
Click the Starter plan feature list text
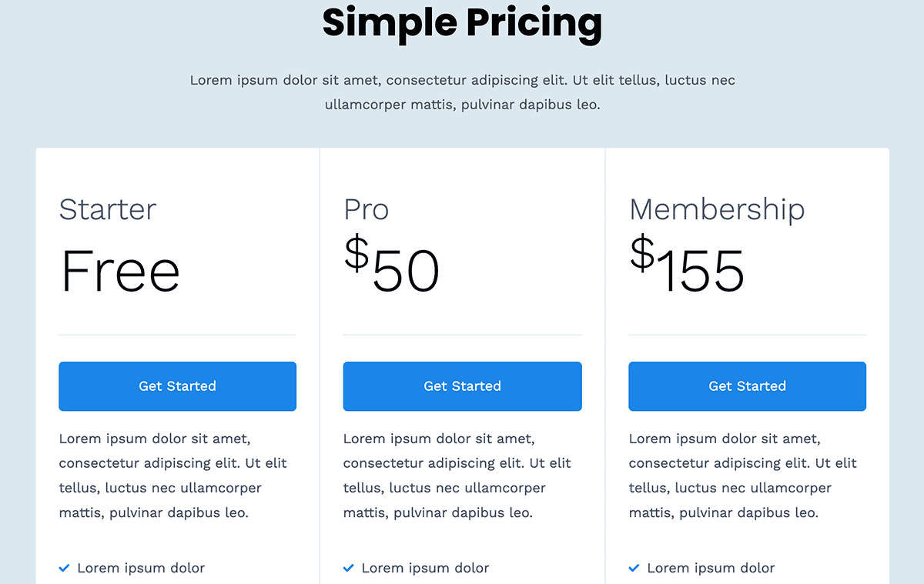(141, 569)
